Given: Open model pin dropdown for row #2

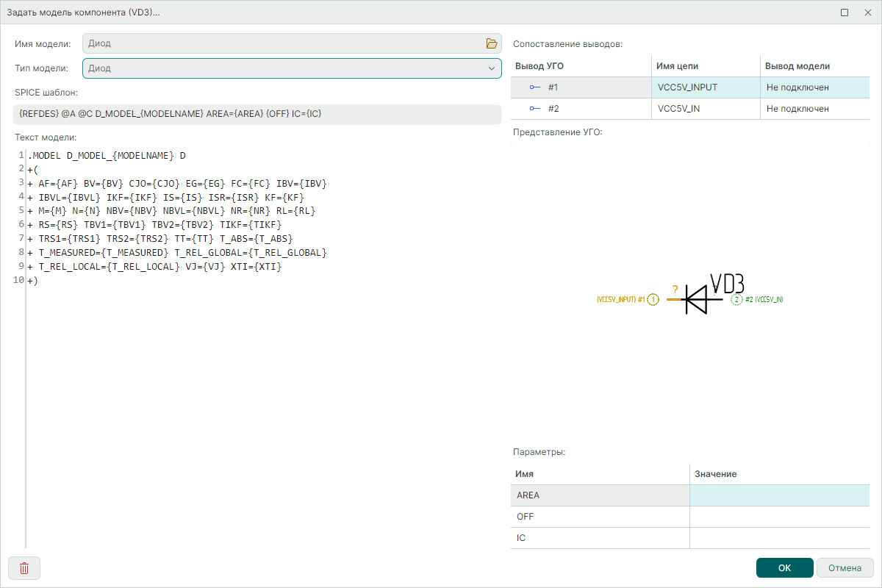Looking at the screenshot, I should 814,109.
